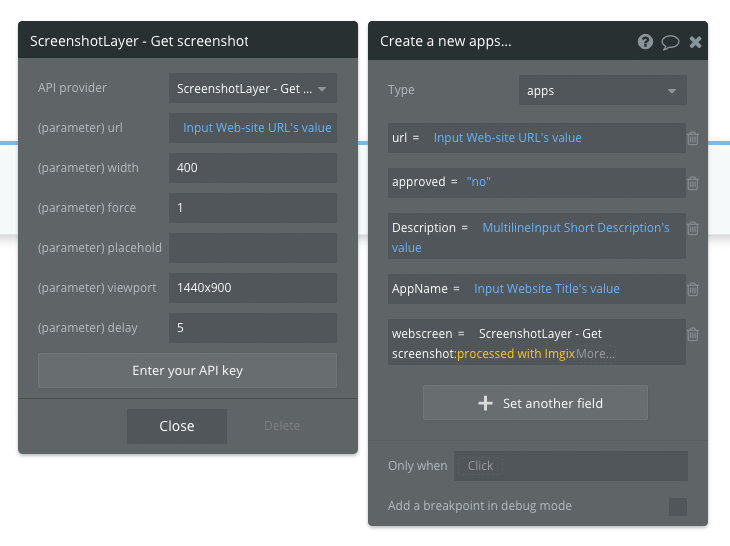Image resolution: width=730 pixels, height=546 pixels.
Task: Click Input Website Title's value expression
Action: pos(547,289)
